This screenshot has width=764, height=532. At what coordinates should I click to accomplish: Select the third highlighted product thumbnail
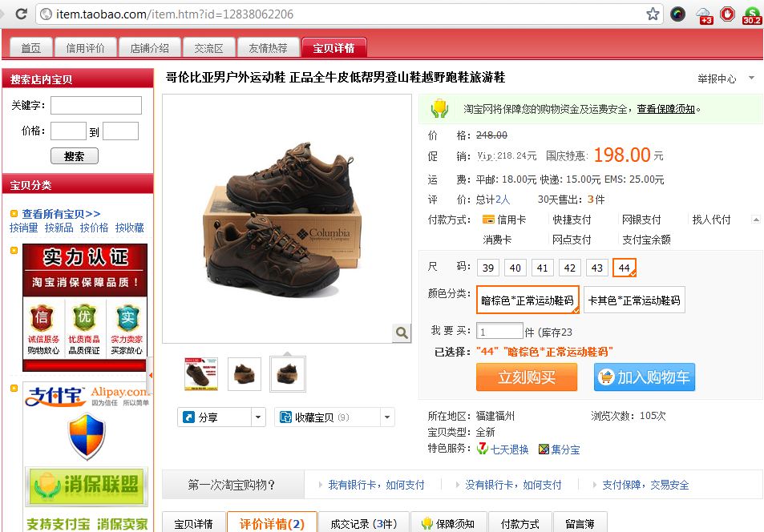tap(288, 374)
